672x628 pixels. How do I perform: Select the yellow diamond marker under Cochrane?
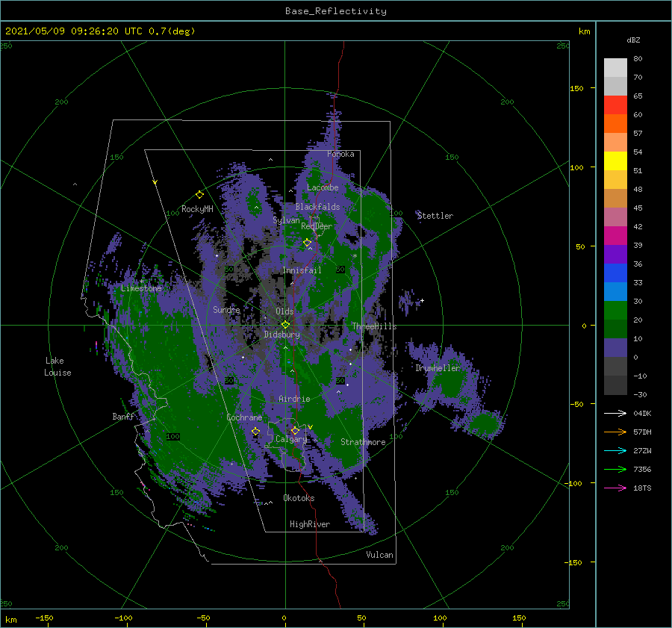tap(256, 432)
